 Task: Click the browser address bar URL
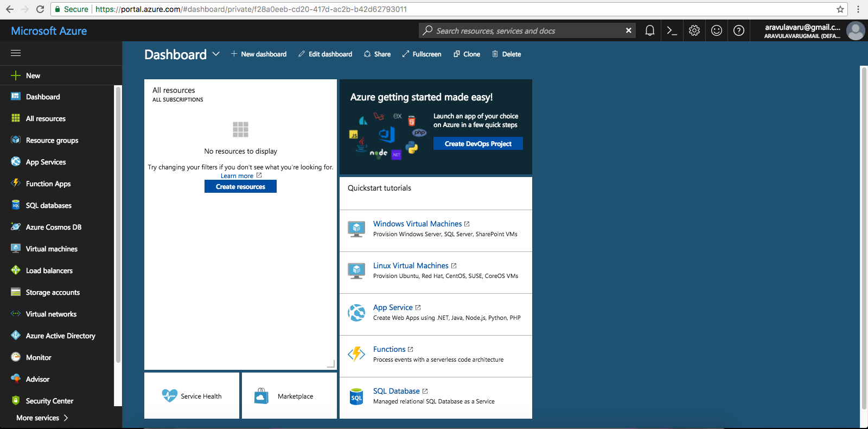(x=251, y=9)
